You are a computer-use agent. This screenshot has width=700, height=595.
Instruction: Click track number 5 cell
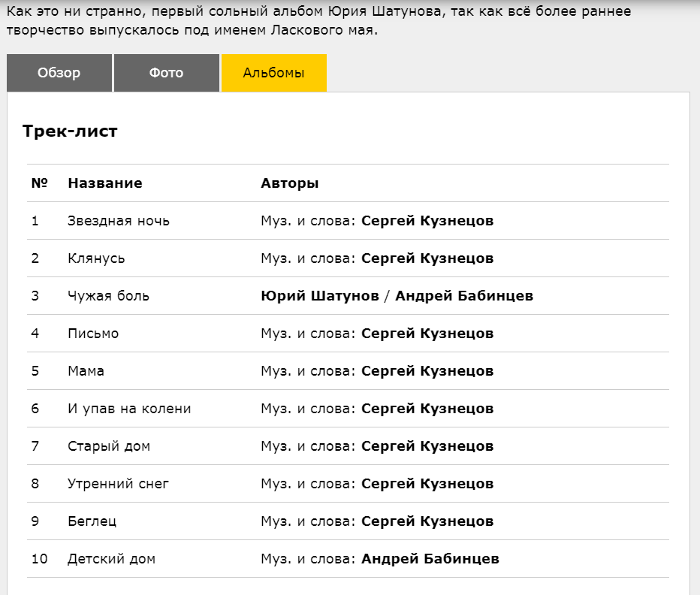tap(35, 371)
